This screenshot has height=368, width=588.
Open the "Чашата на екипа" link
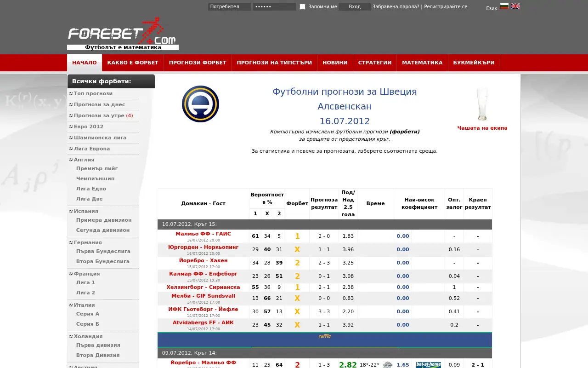click(x=482, y=128)
